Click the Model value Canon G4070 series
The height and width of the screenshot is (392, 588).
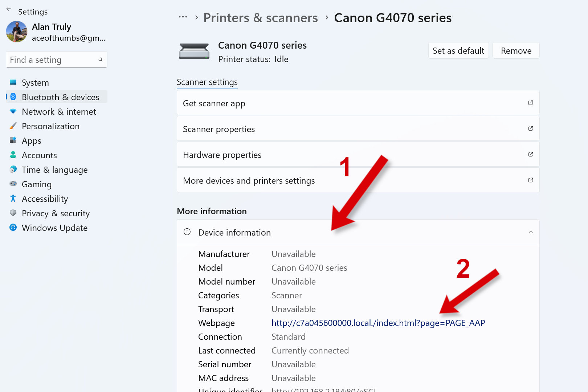(x=309, y=268)
